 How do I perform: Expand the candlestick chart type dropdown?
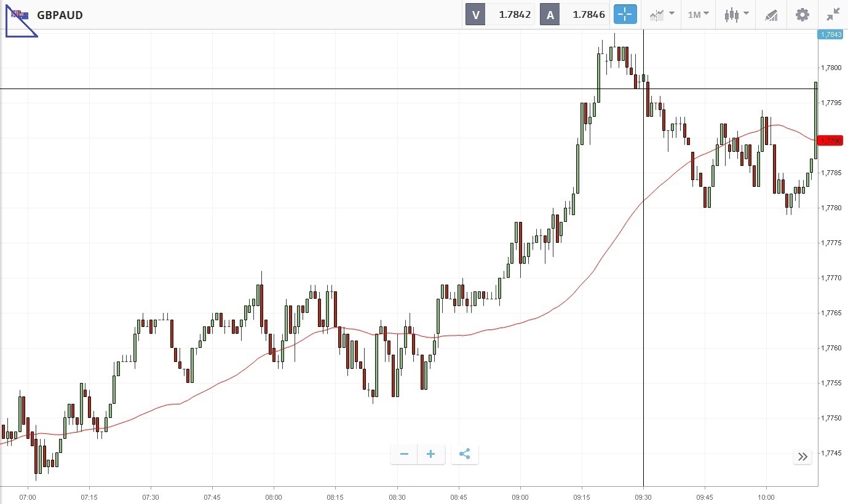(736, 15)
